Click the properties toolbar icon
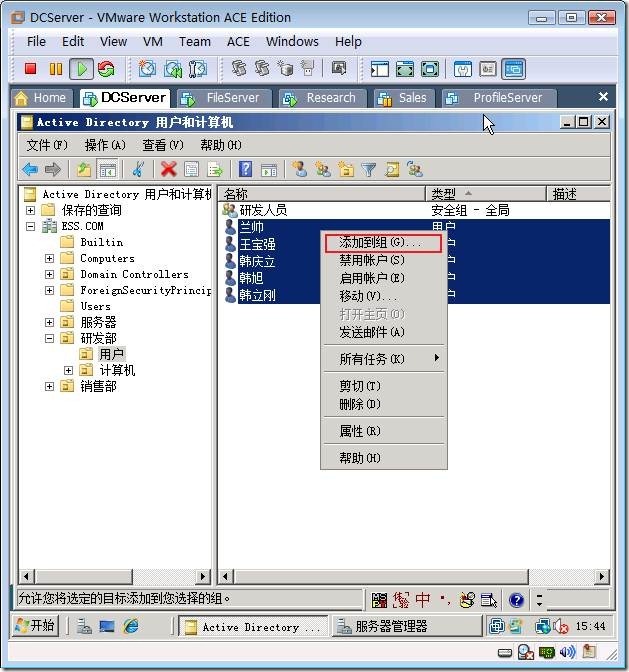This screenshot has height=672, width=629. [192, 170]
